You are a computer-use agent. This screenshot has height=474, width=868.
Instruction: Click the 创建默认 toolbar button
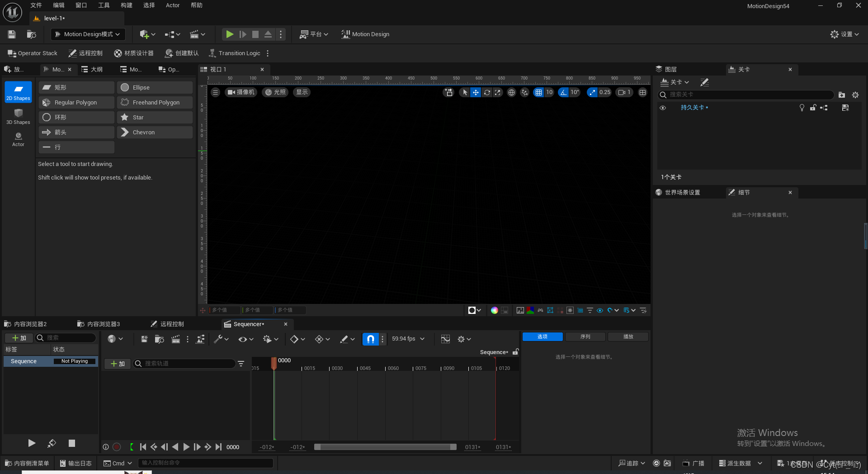(181, 53)
